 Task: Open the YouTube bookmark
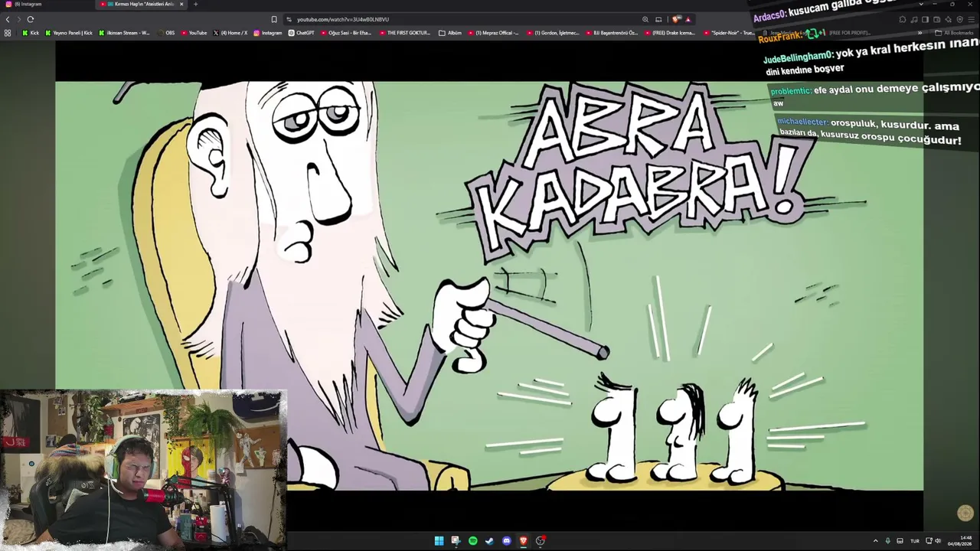(x=194, y=33)
